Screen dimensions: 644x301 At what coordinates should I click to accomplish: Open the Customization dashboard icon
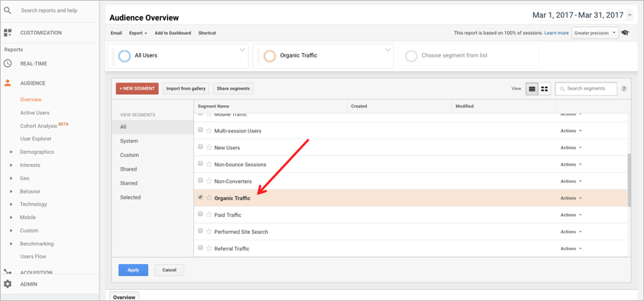tap(7, 33)
